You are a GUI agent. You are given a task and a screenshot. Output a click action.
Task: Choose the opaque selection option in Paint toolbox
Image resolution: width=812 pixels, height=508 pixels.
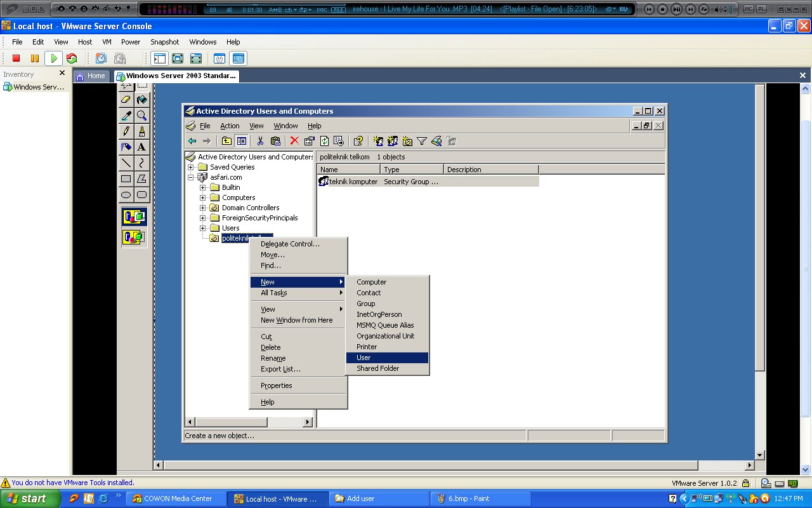pyautogui.click(x=134, y=217)
